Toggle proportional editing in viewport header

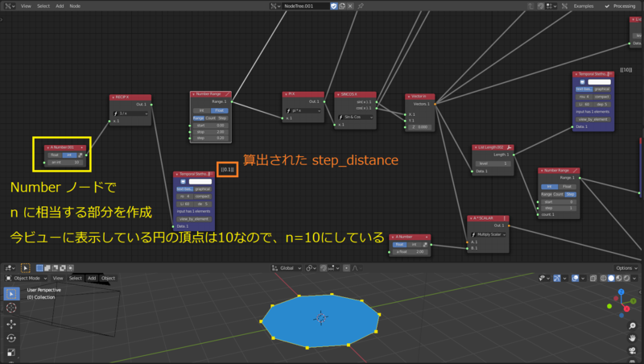pyautogui.click(x=347, y=268)
